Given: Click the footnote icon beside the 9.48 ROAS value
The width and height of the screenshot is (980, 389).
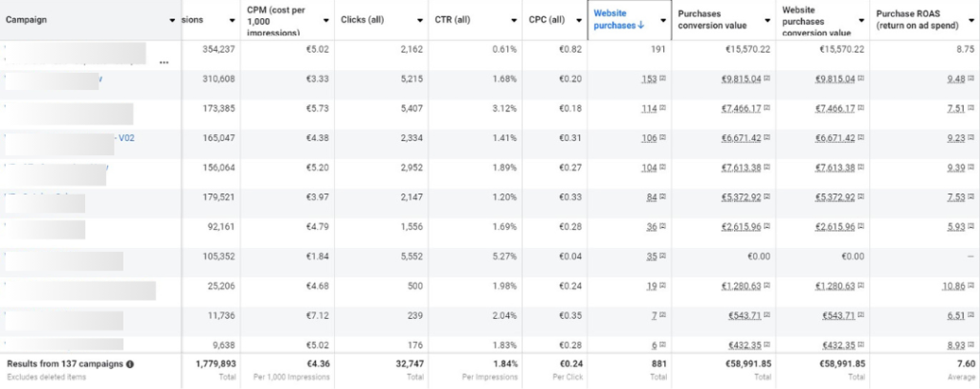Looking at the screenshot, I should pyautogui.click(x=970, y=79).
